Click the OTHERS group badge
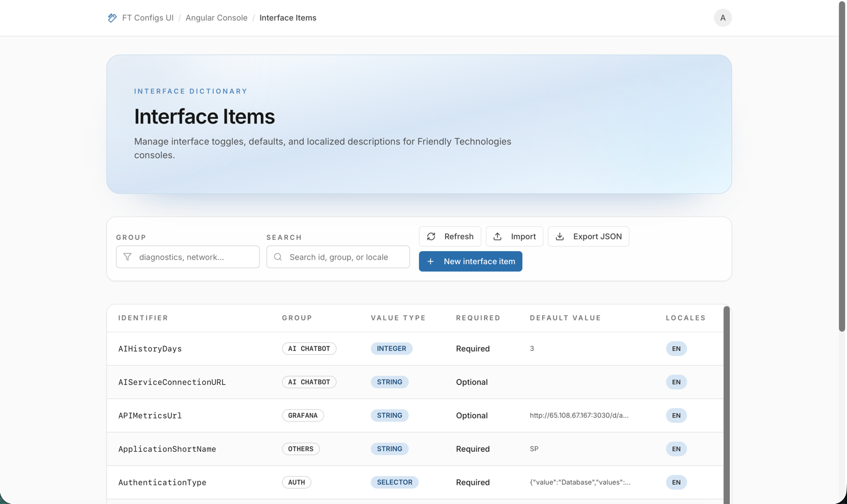 [x=301, y=449]
